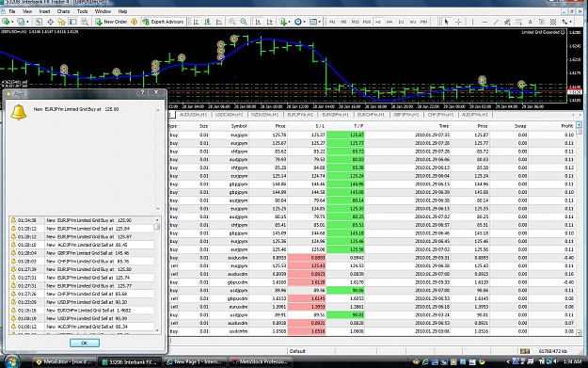This screenshot has height=368, width=588.
Task: Expand the Templates dropdown arrow
Action: [320, 22]
